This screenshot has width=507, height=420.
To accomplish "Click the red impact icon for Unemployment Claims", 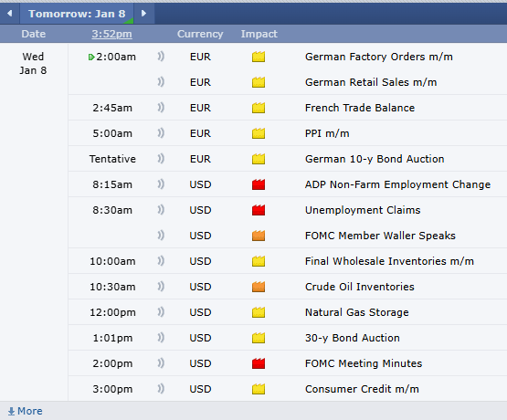I will click(259, 210).
